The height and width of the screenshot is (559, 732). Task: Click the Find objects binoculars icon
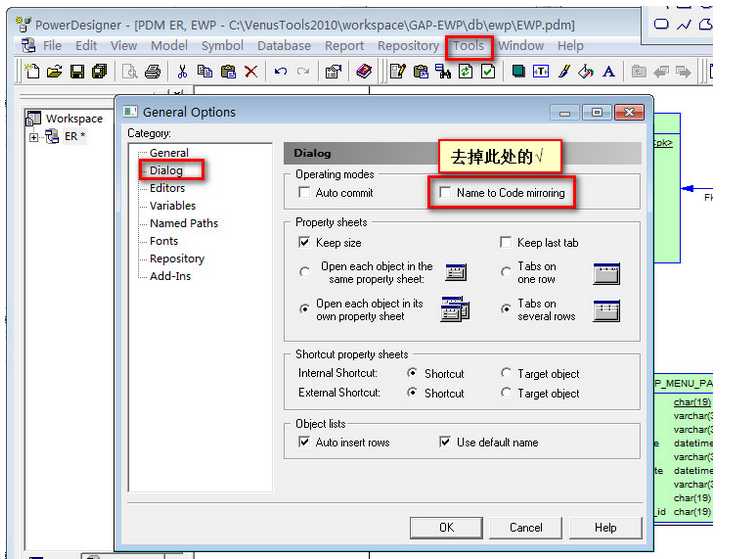[x=443, y=71]
